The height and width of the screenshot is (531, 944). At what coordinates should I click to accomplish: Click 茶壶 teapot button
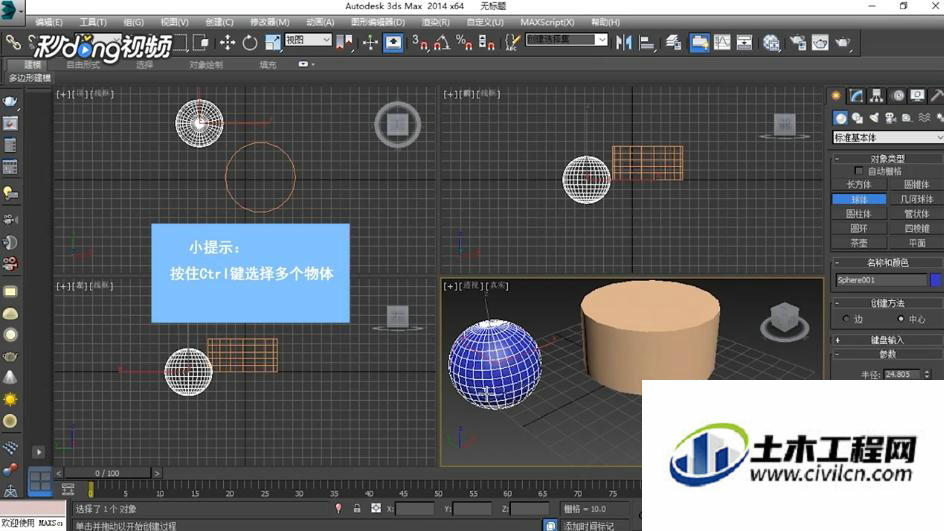point(859,243)
